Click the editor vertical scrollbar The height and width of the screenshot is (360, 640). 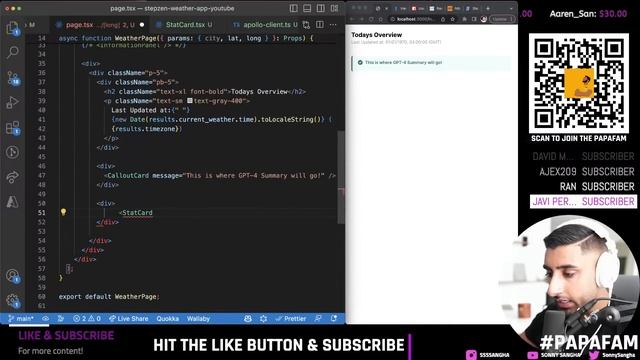pyautogui.click(x=341, y=176)
